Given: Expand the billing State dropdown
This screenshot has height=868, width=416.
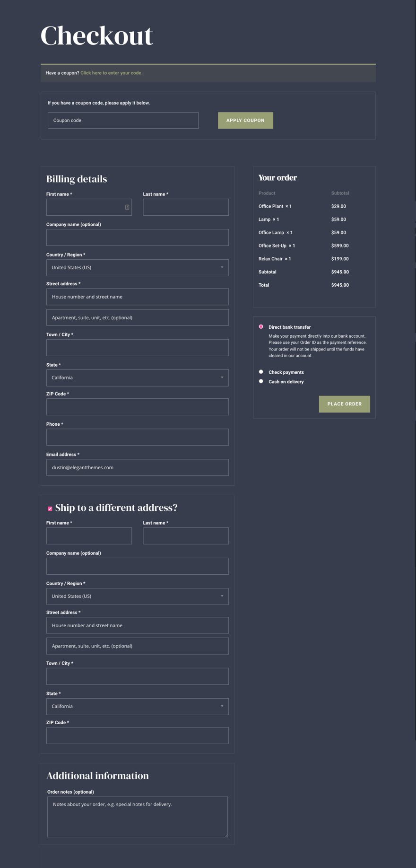Looking at the screenshot, I should point(137,378).
